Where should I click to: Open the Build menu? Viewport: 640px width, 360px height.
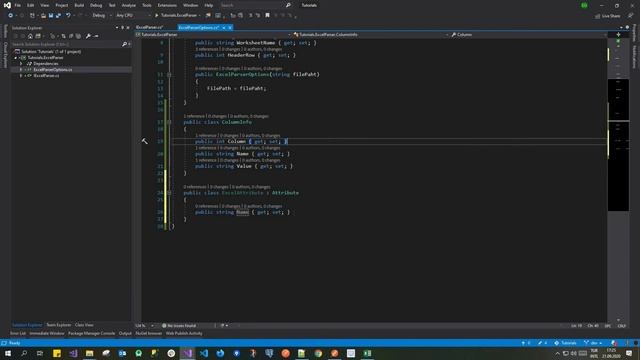coord(79,5)
